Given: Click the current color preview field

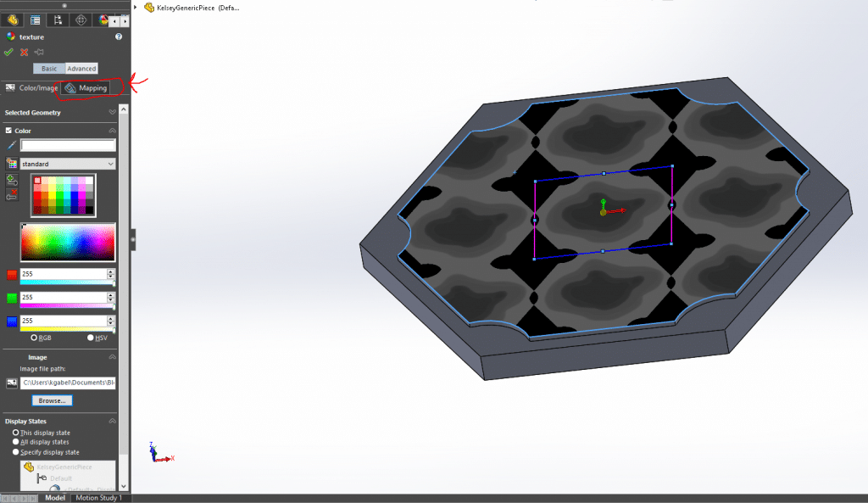Looking at the screenshot, I should click(68, 145).
